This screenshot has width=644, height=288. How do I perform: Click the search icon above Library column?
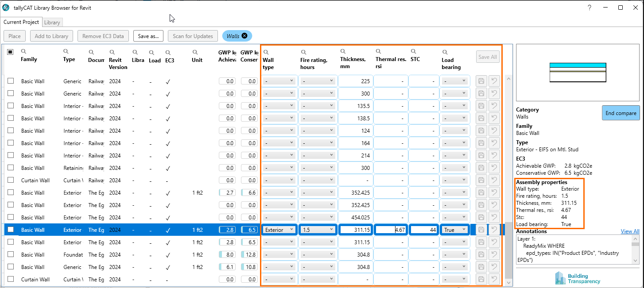[x=135, y=52]
